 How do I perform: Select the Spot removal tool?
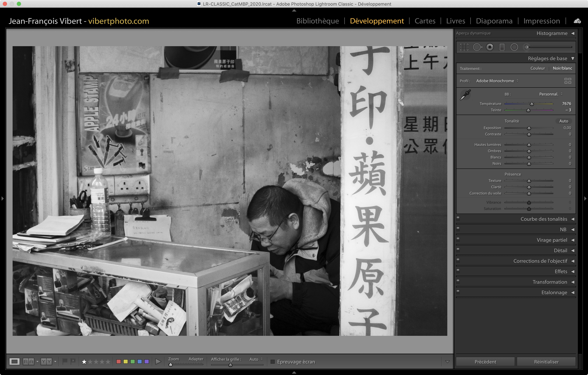(x=477, y=47)
